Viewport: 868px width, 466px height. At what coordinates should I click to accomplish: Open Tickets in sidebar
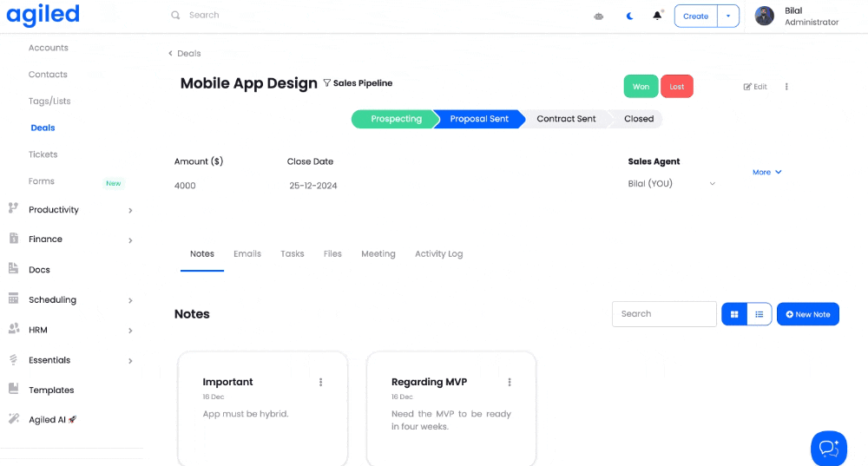(x=43, y=154)
